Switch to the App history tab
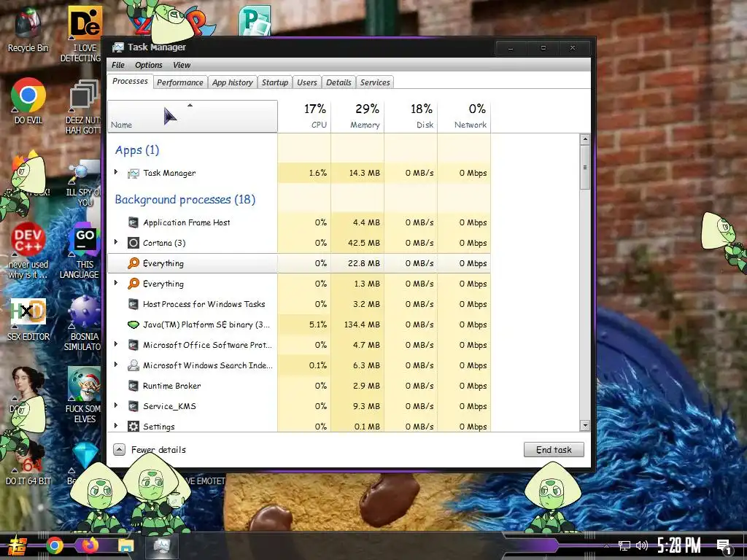 pyautogui.click(x=233, y=82)
